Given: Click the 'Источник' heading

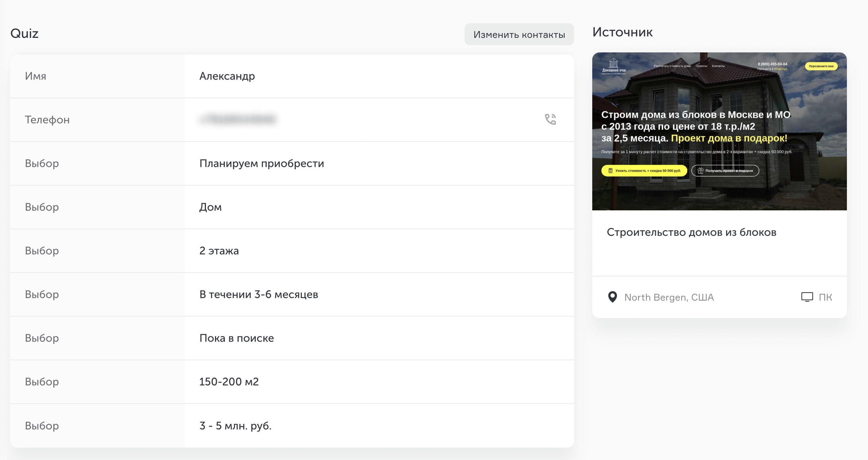Looking at the screenshot, I should (x=622, y=32).
